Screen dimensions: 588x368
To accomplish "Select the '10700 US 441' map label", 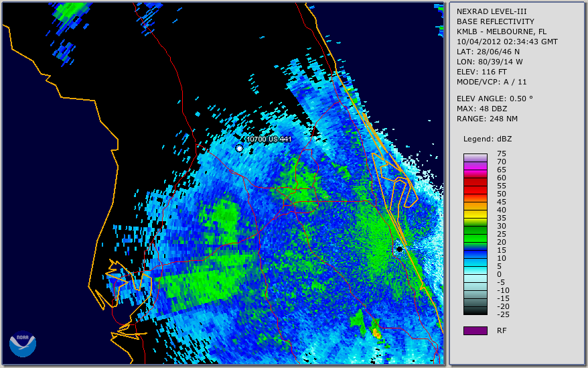I will click(269, 139).
